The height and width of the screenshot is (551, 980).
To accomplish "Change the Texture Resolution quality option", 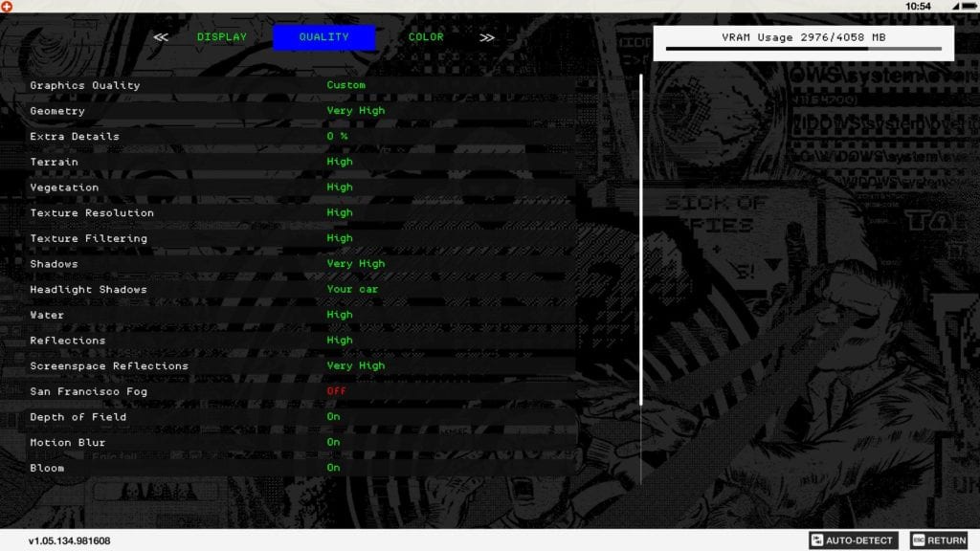I will (x=339, y=213).
